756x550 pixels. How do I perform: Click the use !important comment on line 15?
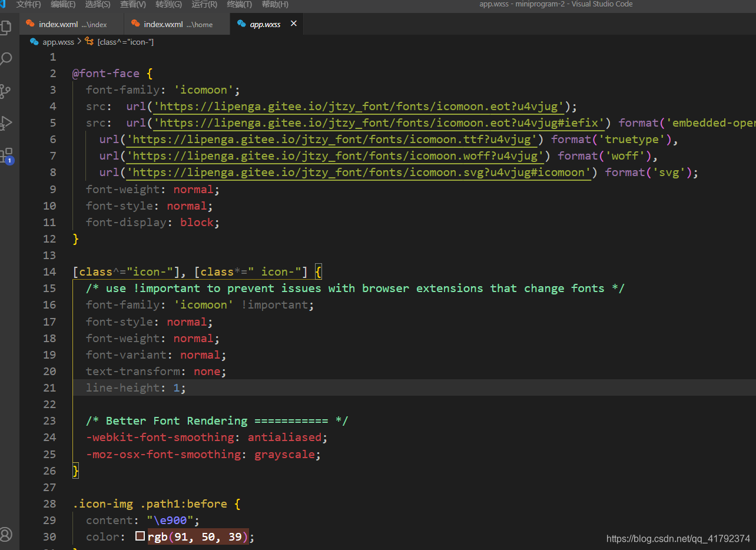coord(355,289)
